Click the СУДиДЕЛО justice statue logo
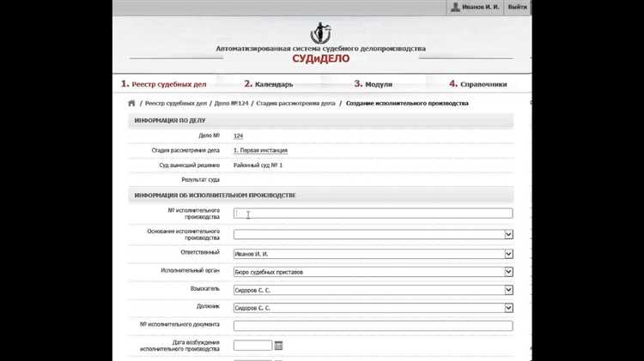This screenshot has width=644, height=361. click(x=320, y=33)
